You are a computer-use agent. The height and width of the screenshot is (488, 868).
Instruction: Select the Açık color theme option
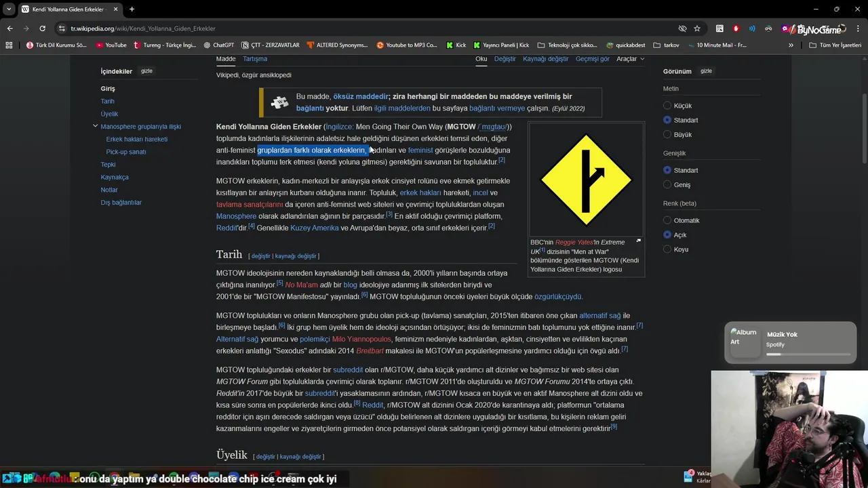tap(667, 235)
